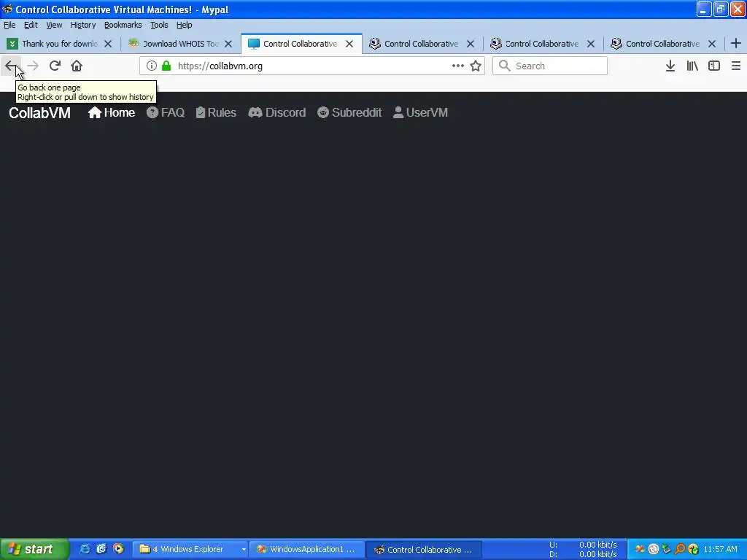Viewport: 747px width, 560px height.
Task: Click the magnifier icon in the Search box
Action: click(505, 66)
